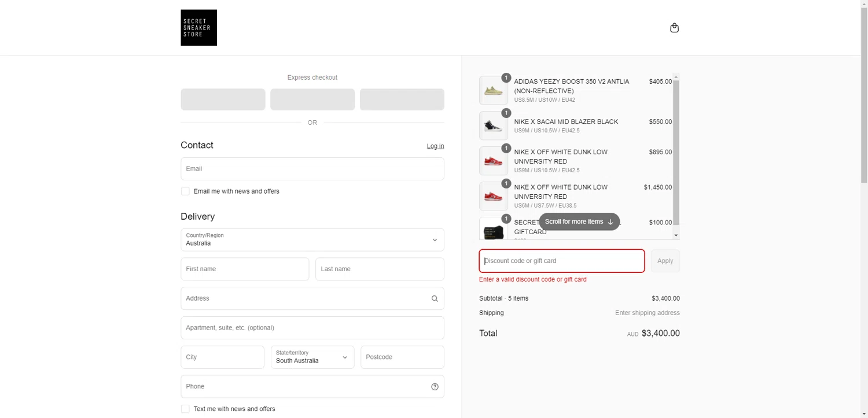868x418 pixels.
Task: Click the Delivery section heading
Action: [x=197, y=216]
